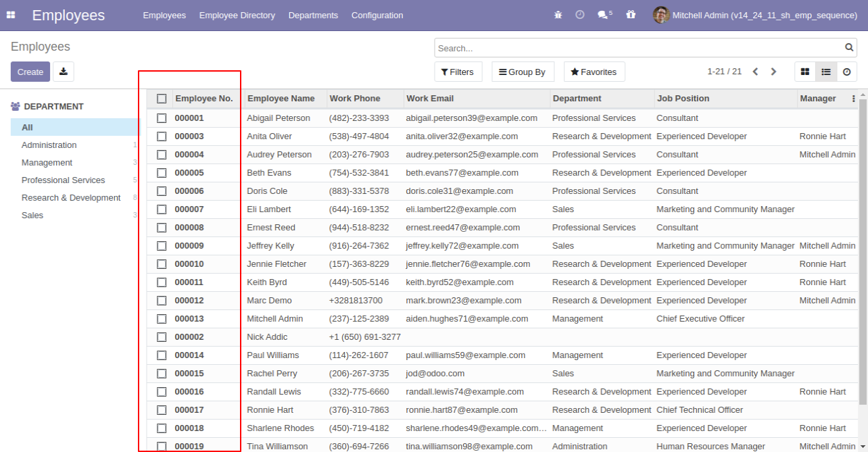Open the Filters dropdown
This screenshot has width=868, height=452.
coord(458,72)
